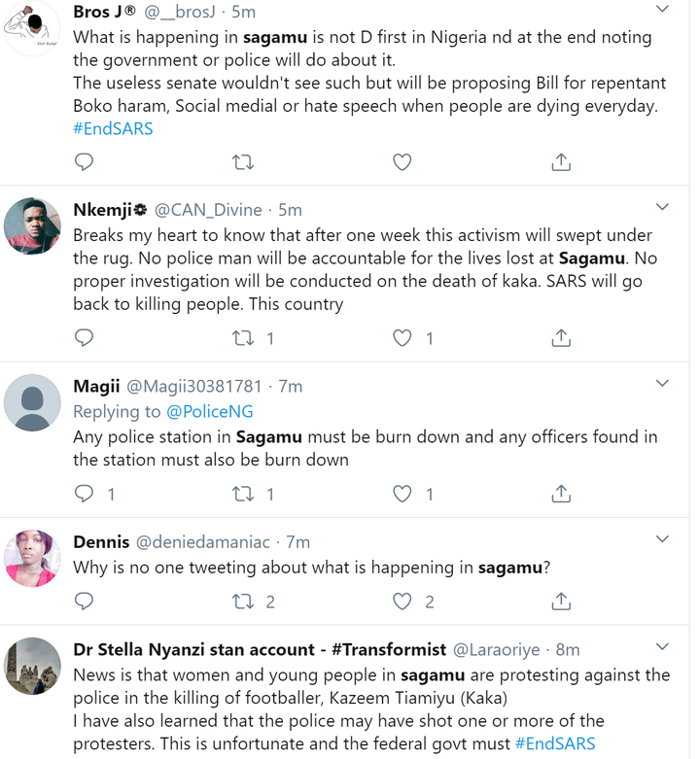Open the #EndSARS hashtag in Bros J's tweet
The image size is (700, 759).
pyautogui.click(x=113, y=128)
